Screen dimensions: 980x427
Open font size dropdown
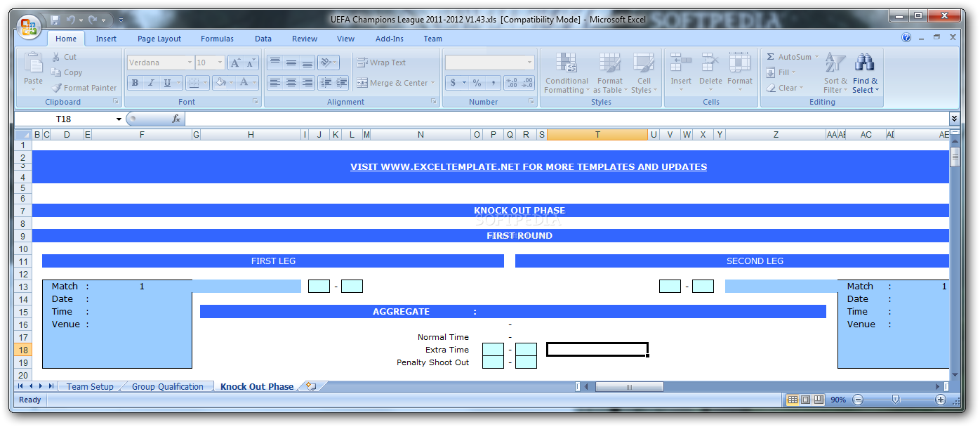(220, 63)
